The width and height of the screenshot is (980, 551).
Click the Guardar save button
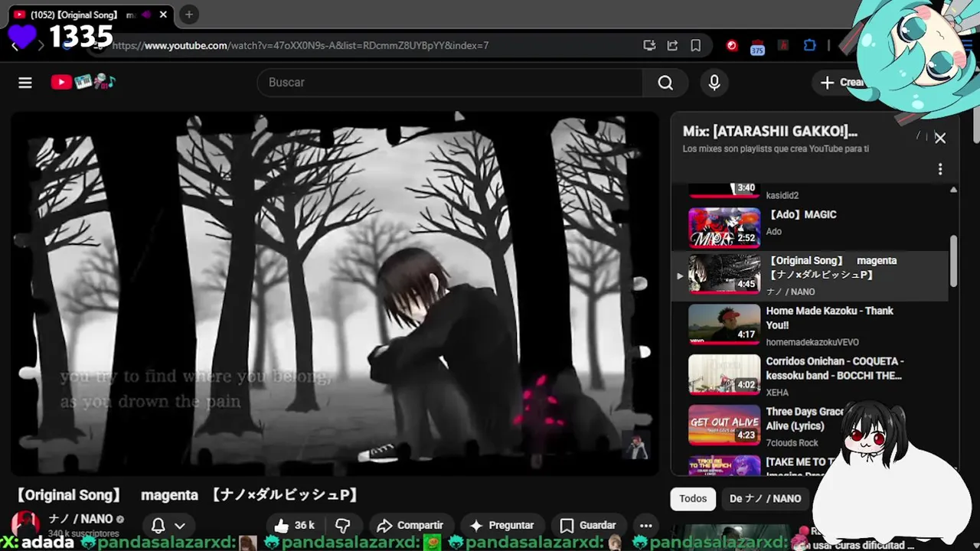(588, 526)
